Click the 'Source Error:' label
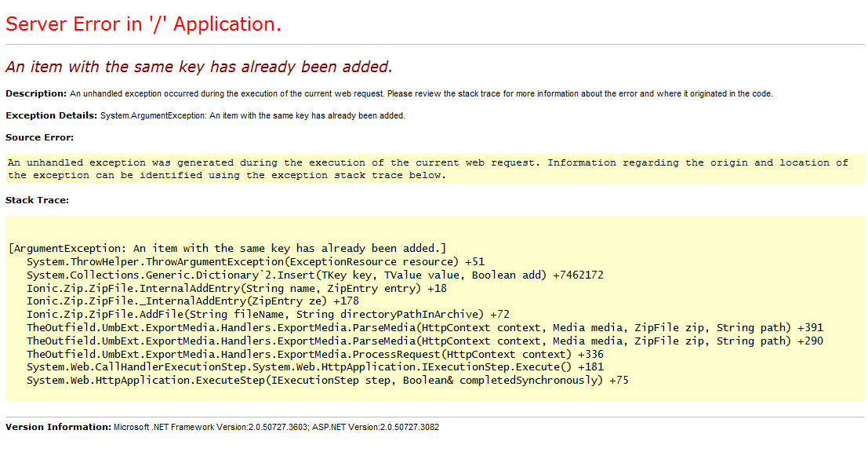 point(39,137)
